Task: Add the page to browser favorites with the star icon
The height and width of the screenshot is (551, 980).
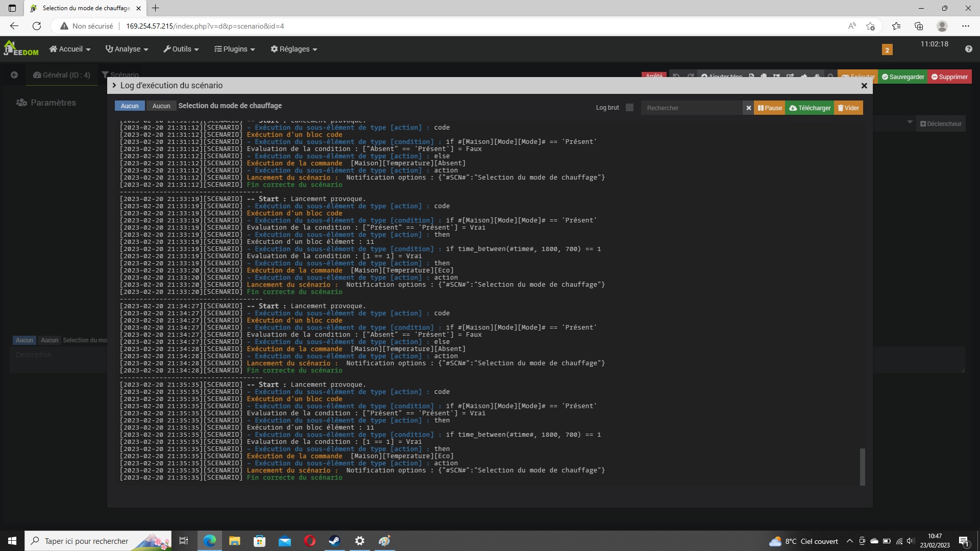Action: (x=870, y=26)
